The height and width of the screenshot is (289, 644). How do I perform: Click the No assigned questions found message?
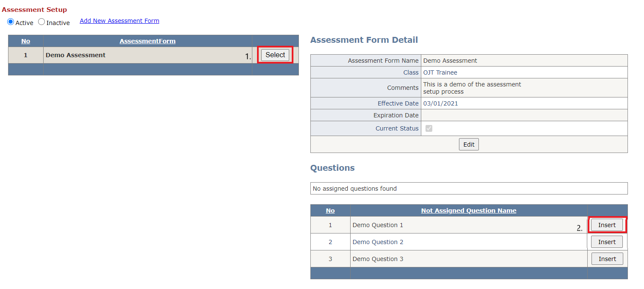pyautogui.click(x=354, y=189)
